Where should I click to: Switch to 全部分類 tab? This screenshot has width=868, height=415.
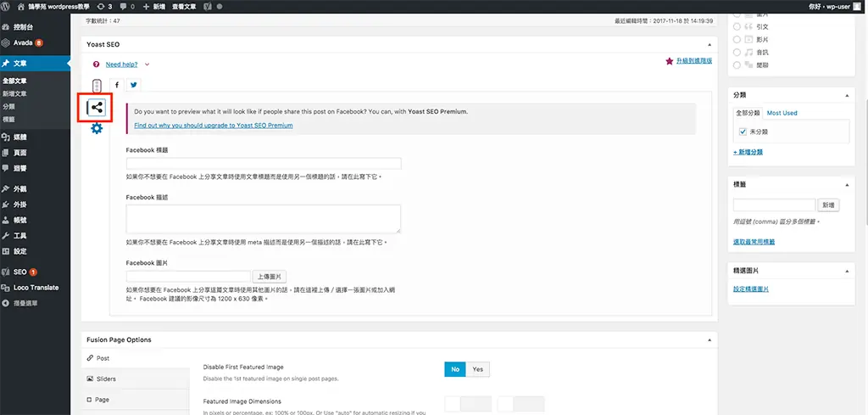click(748, 113)
